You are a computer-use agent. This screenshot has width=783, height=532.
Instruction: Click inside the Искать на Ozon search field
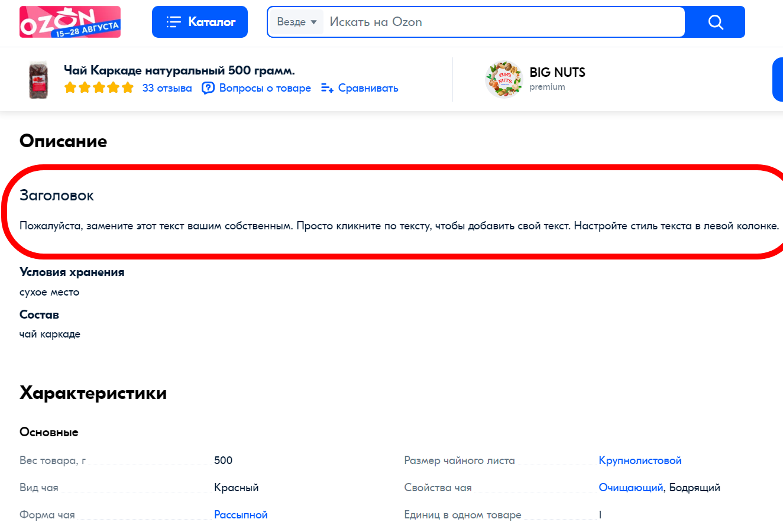[473, 22]
